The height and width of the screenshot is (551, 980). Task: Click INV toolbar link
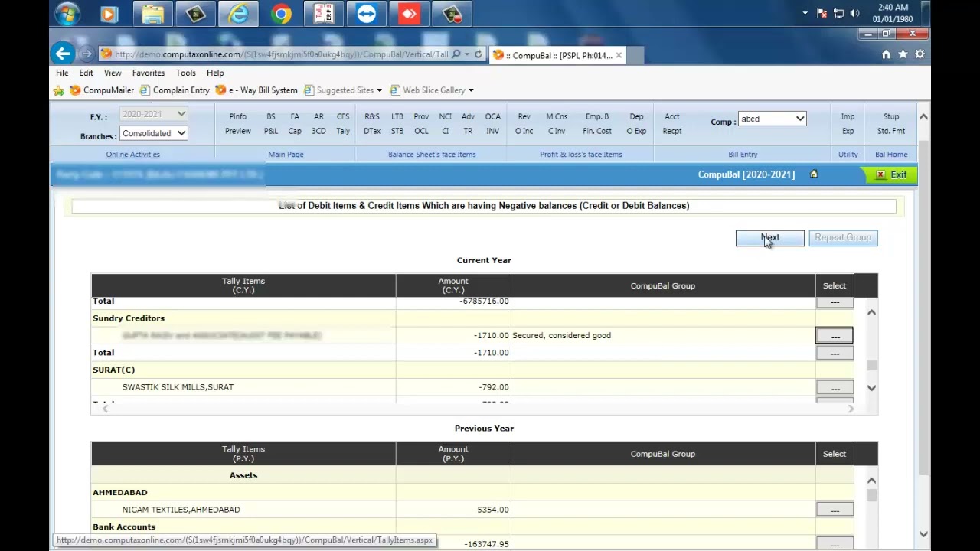[x=493, y=131]
